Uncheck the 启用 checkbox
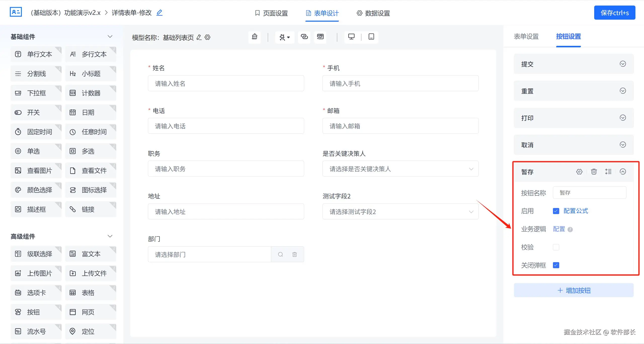 pos(556,211)
